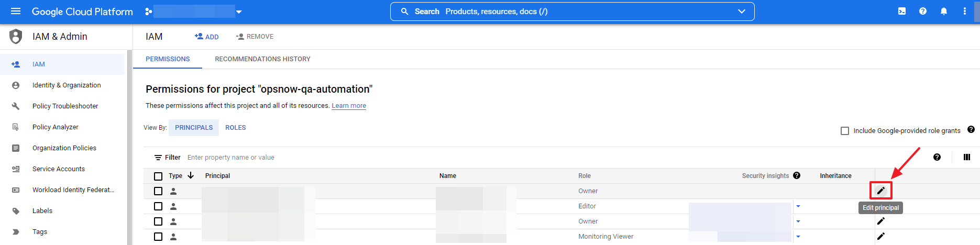
Task: Open the hamburger navigation menu
Action: click(16, 12)
